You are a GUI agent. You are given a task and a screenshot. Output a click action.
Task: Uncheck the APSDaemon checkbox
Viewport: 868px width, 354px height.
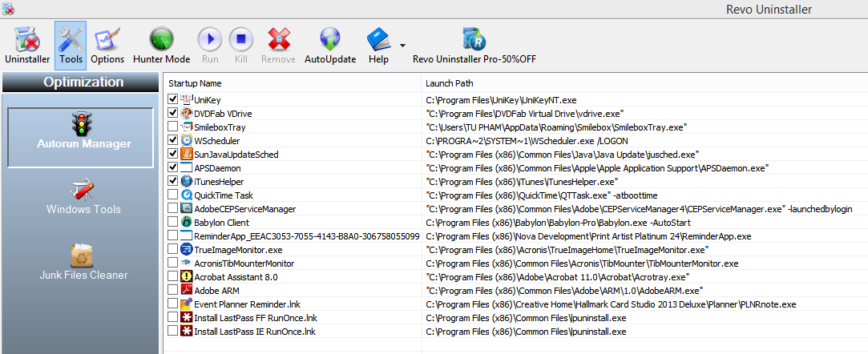(x=172, y=167)
